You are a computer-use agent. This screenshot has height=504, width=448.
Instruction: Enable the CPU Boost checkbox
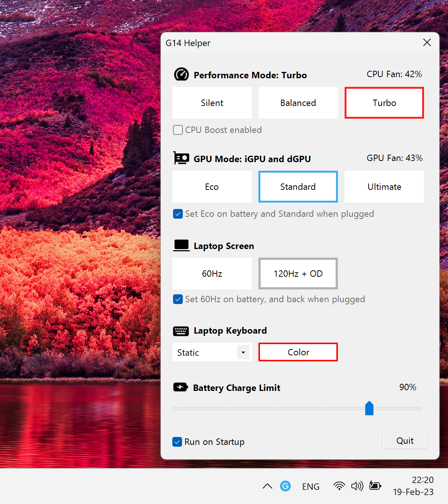coord(178,130)
